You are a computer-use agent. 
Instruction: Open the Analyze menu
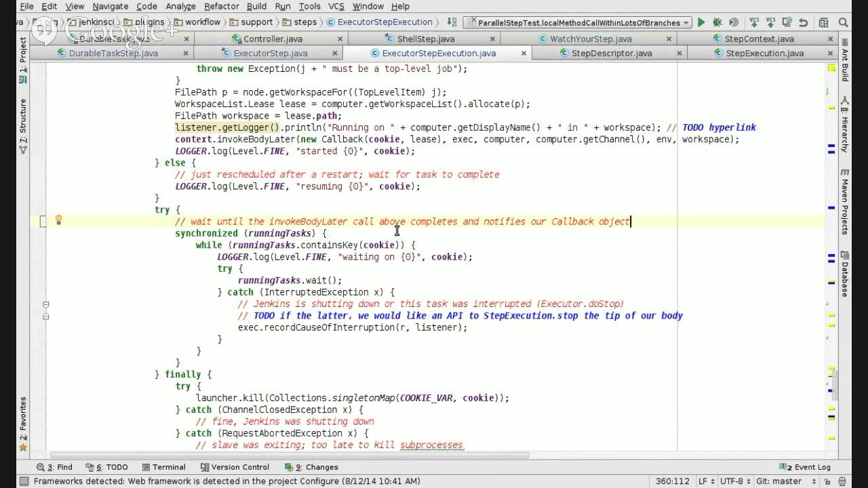click(x=180, y=6)
